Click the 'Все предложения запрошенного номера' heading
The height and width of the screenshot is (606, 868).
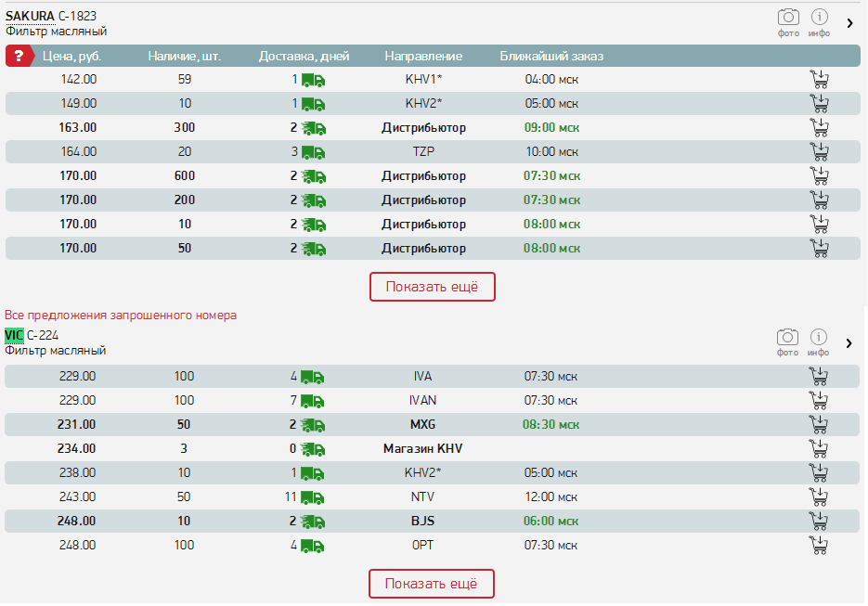[121, 316]
